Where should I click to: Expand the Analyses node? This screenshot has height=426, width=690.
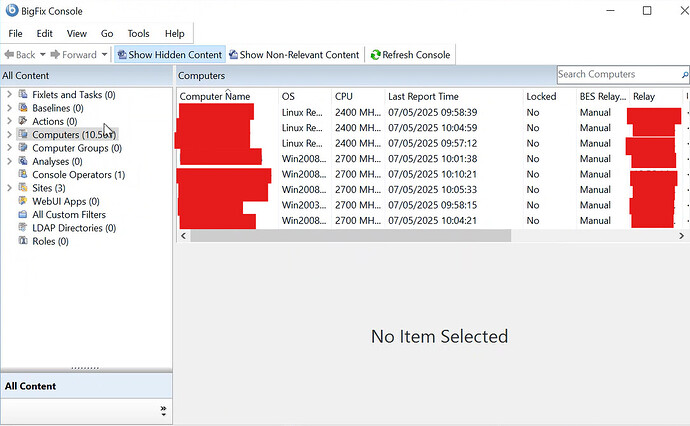pos(9,161)
